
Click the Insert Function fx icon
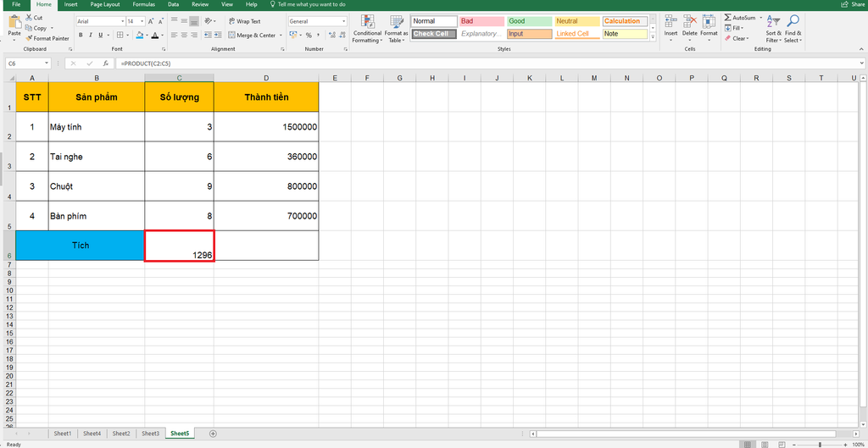(x=104, y=64)
